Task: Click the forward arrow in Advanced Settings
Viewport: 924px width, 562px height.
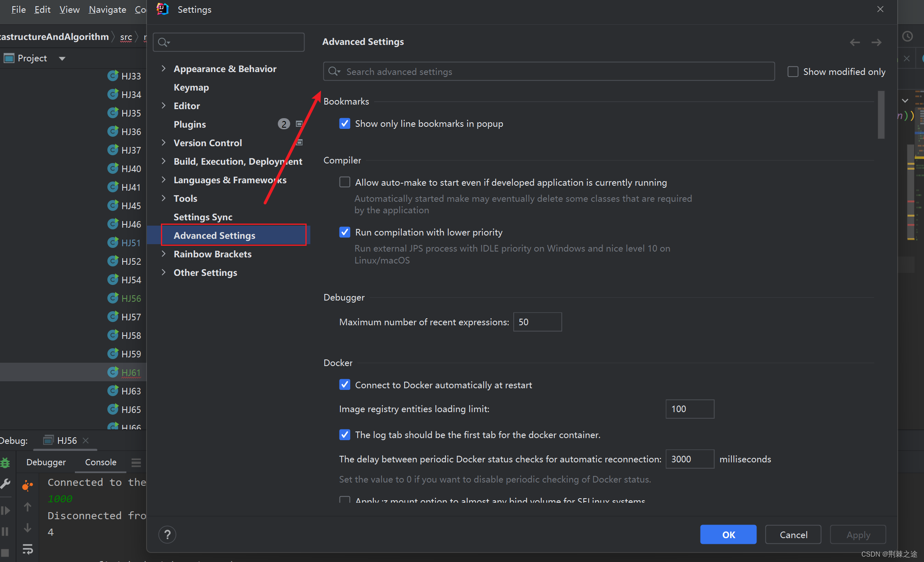Action: click(876, 42)
